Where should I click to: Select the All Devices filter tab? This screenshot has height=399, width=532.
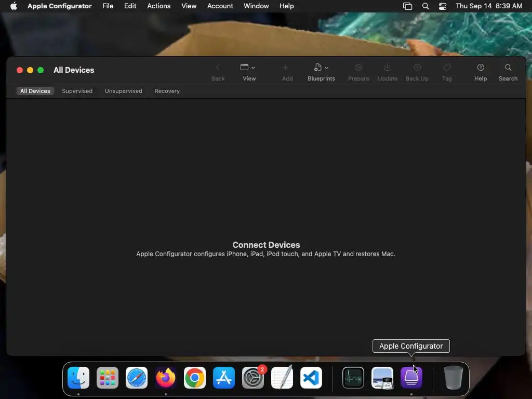35,91
